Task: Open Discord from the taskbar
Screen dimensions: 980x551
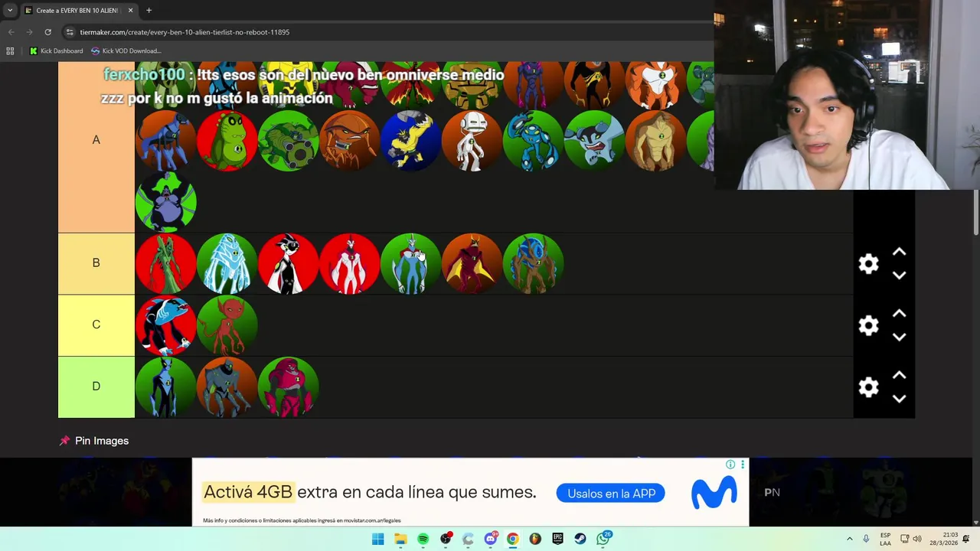Action: (490, 539)
